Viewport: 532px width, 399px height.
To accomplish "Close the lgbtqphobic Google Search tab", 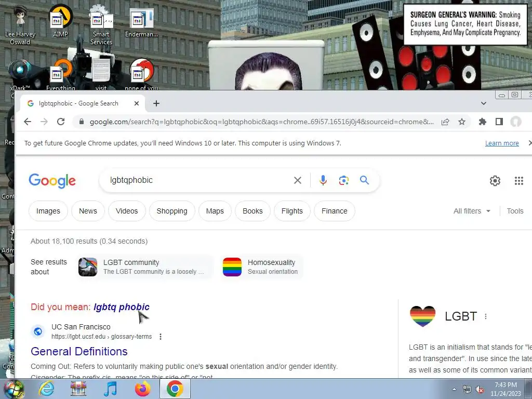I will click(x=137, y=103).
